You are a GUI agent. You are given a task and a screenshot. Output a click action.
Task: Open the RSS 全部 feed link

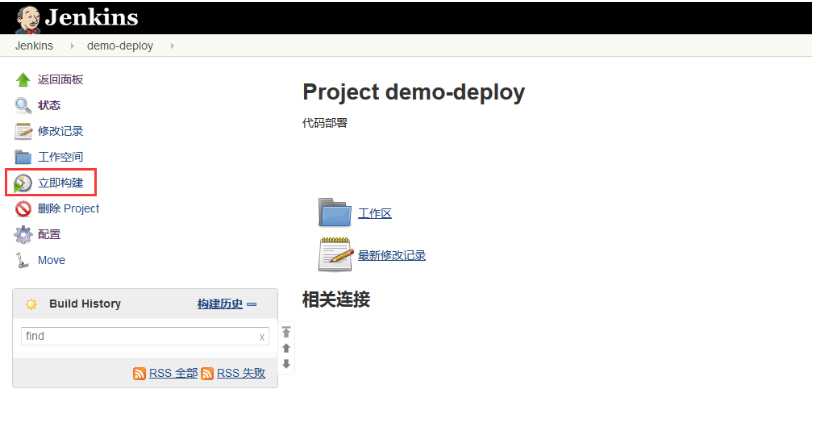coord(173,373)
